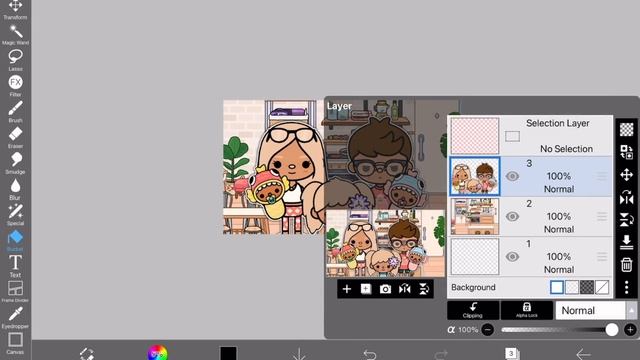Select the Eraser tool
Image resolution: width=640 pixels, height=360 pixels.
pyautogui.click(x=15, y=137)
